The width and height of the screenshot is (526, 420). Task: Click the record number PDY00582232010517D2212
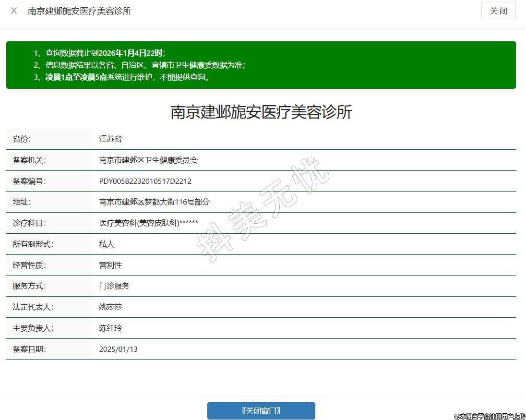(x=145, y=181)
